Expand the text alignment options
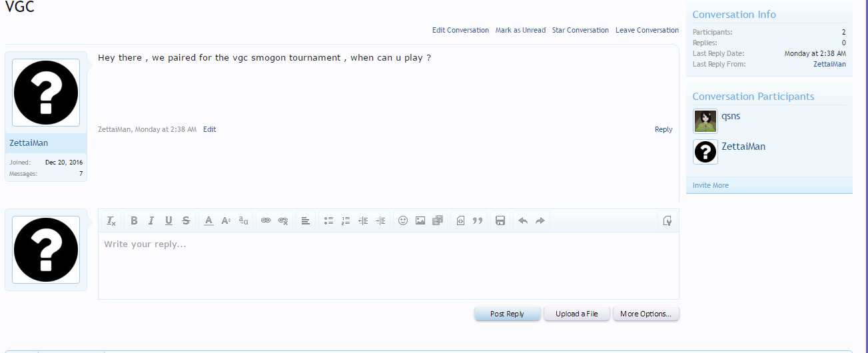Screen dimensions: 868x353 point(306,220)
